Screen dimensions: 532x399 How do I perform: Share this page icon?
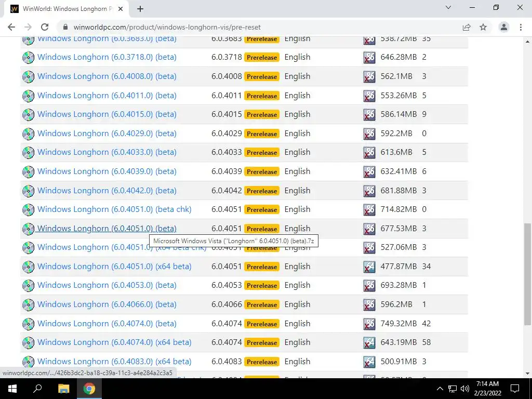pos(467,27)
